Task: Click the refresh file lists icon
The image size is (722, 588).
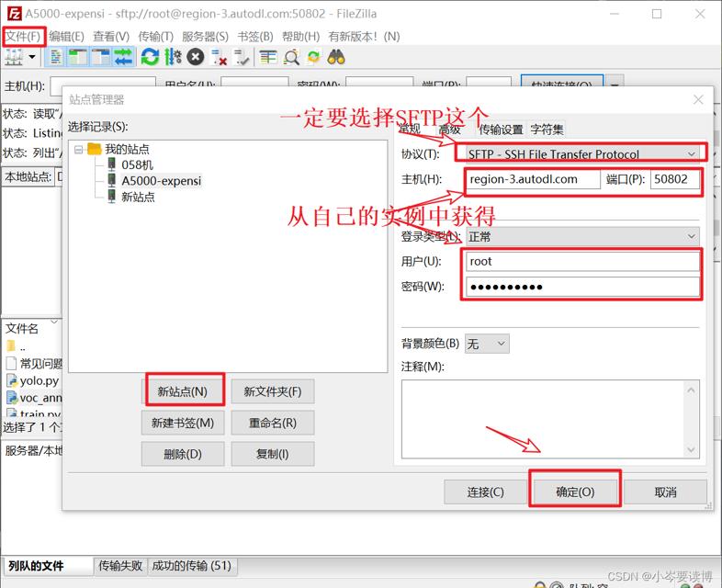Action: coord(150,58)
